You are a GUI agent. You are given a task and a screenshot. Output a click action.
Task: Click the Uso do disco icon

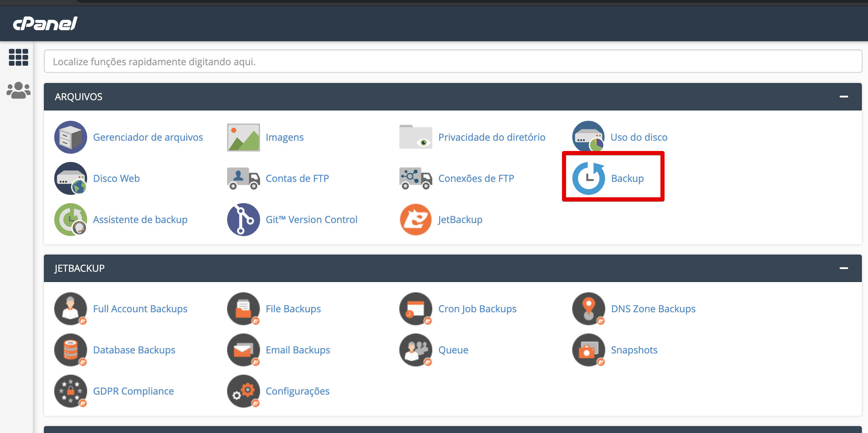588,137
